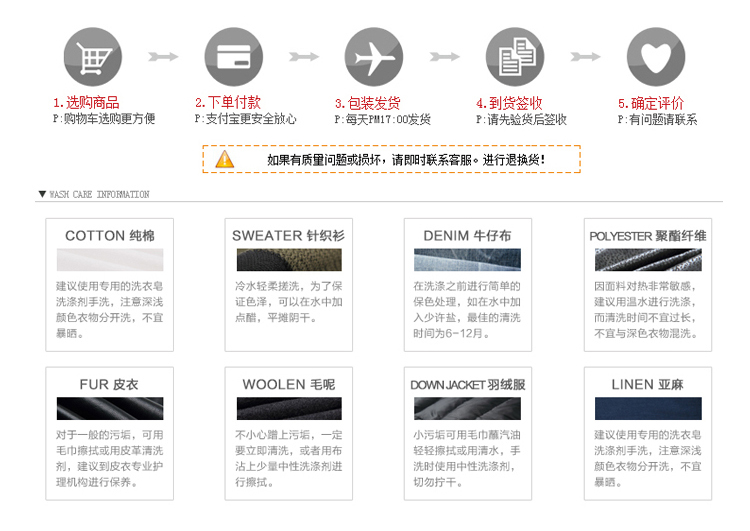The height and width of the screenshot is (531, 750).
Task: Select the 2.下单付款 step label
Action: point(228,102)
